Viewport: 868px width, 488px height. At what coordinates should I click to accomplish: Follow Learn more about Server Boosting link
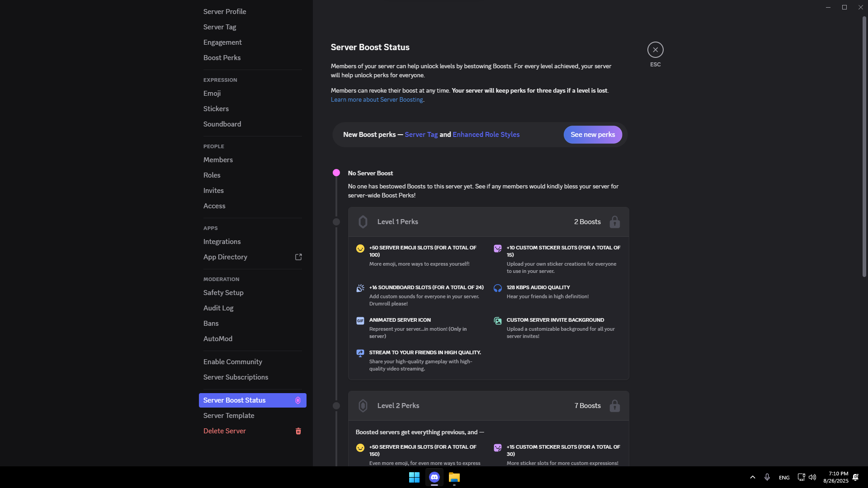(377, 100)
